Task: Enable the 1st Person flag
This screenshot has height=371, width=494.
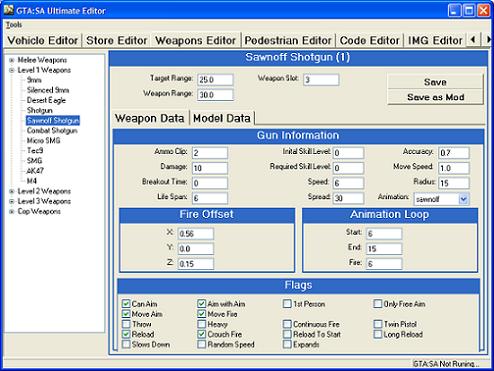Action: [287, 304]
